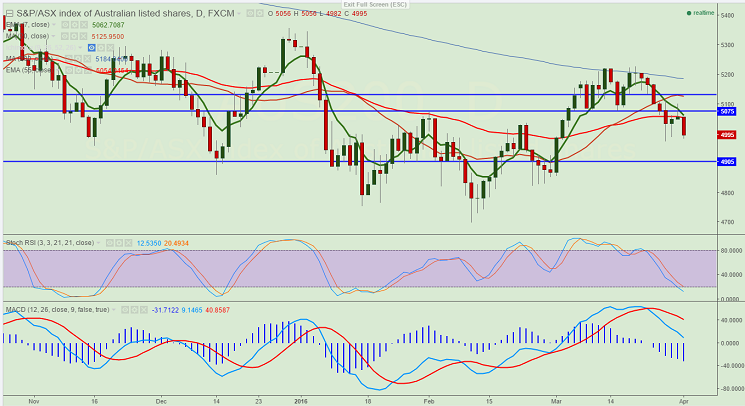Remove the Ichimoku indicator
The width and height of the screenshot is (745, 406).
pyautogui.click(x=110, y=47)
